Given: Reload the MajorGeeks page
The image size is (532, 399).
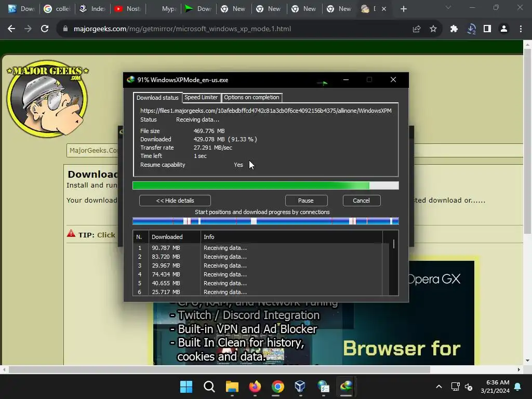Looking at the screenshot, I should click(45, 29).
